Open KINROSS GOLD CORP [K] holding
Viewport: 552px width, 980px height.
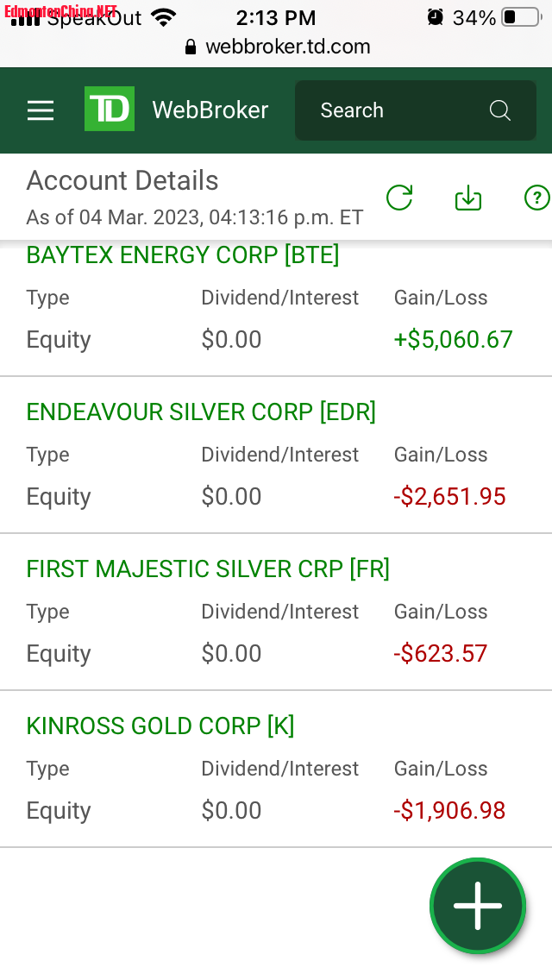pos(160,726)
